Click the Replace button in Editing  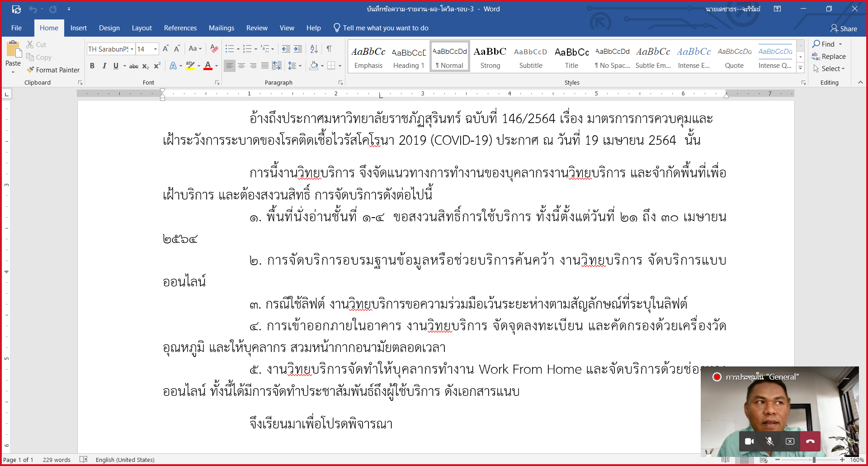[x=829, y=57]
